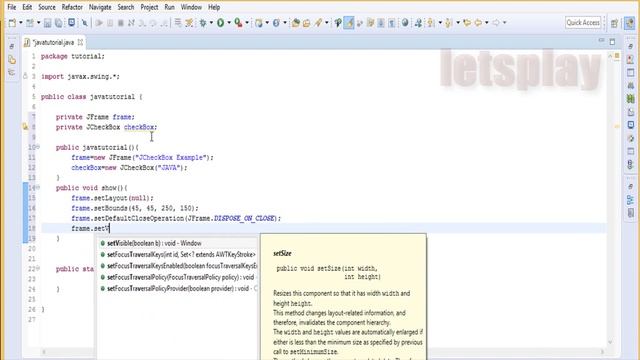Expand the New wizard dropdown arrow
The image size is (640, 360).
coord(21,23)
